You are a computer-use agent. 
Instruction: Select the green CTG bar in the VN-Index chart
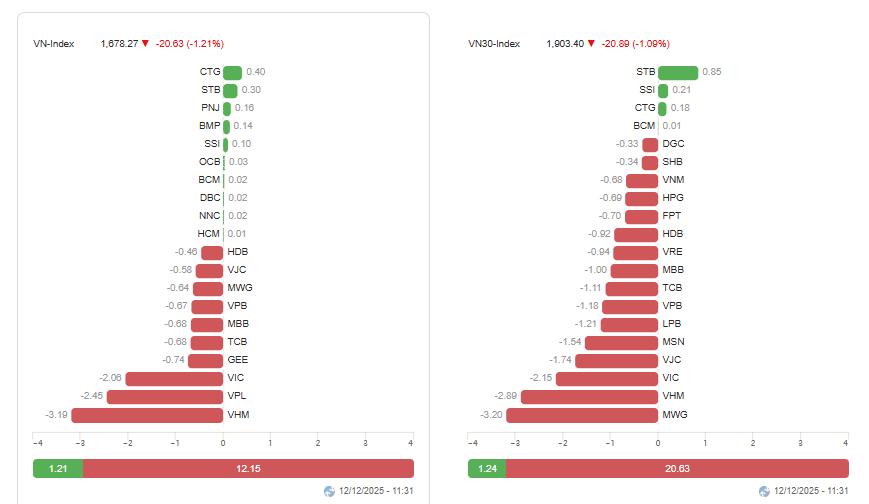click(232, 72)
